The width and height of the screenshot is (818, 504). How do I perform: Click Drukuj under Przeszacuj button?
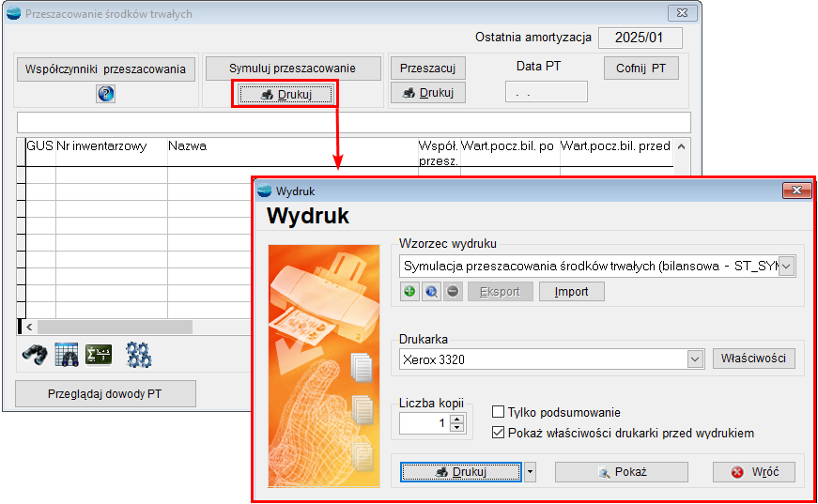point(427,93)
